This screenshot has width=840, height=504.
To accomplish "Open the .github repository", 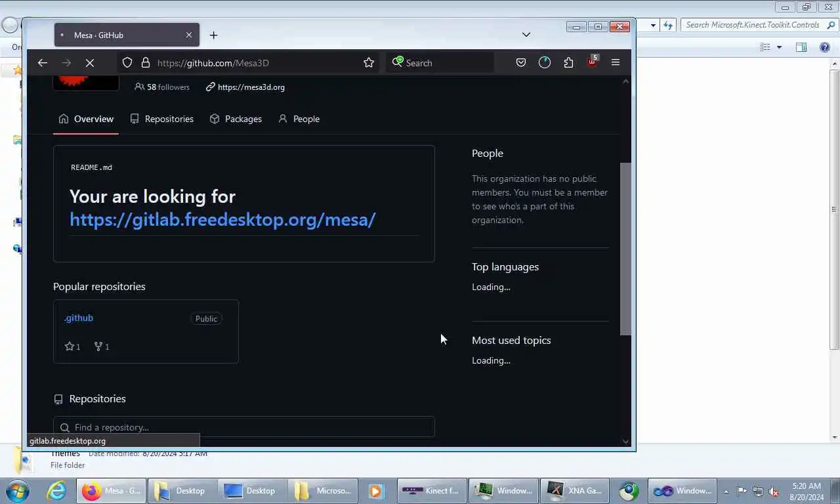I will pos(79,318).
